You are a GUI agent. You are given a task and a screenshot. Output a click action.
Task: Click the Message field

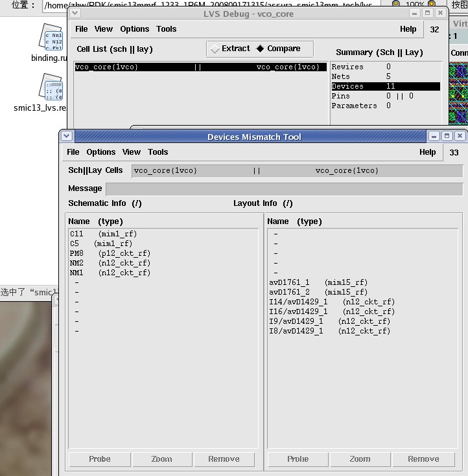click(x=284, y=189)
